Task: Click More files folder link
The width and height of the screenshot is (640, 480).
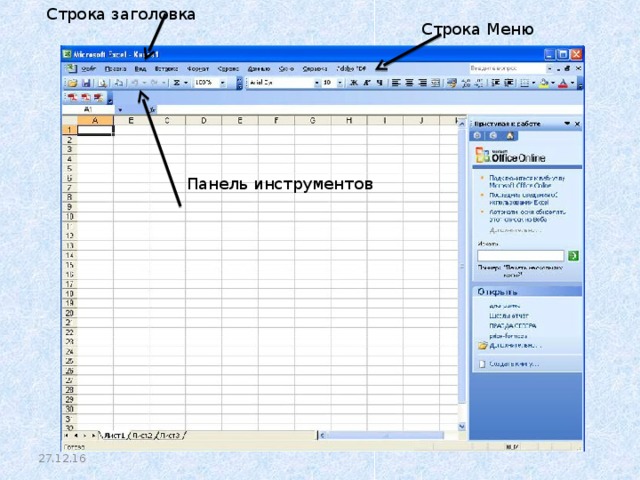Action: coord(516,345)
